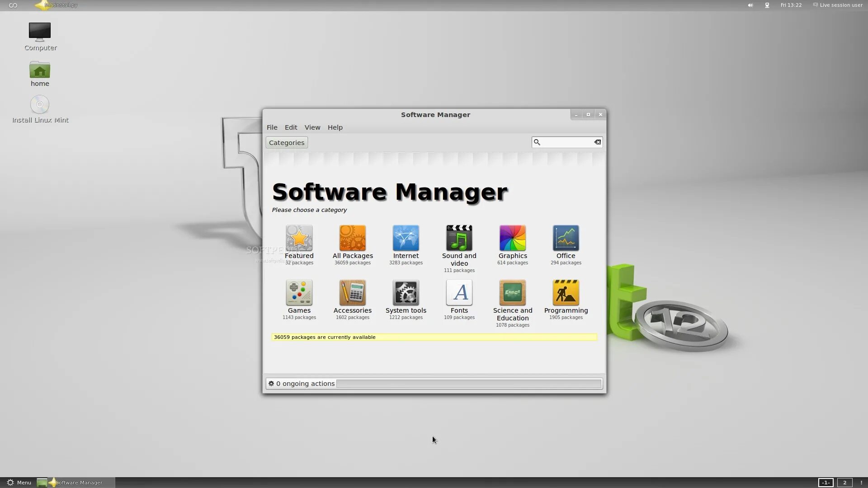Open the View menu
Screen dimensions: 868x488
click(312, 127)
